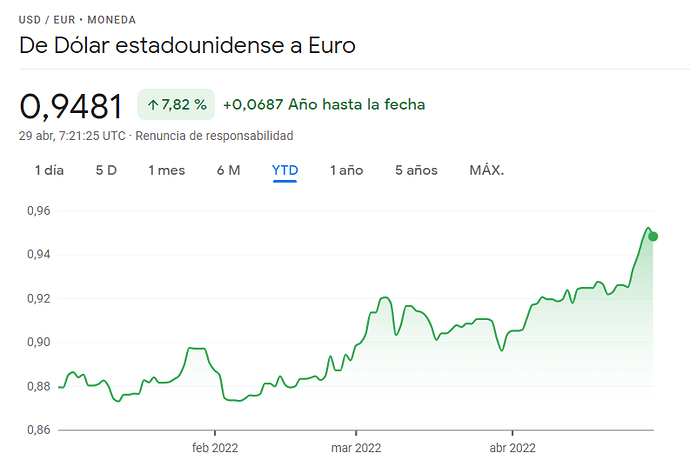Viewport: 690px width, 460px height.
Task: Click the USD / EUR · MONEDA label
Action: pyautogui.click(x=77, y=20)
